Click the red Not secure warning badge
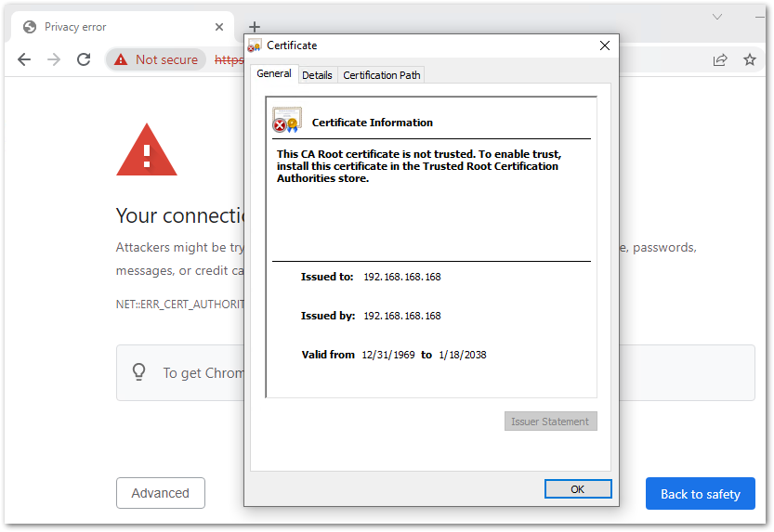The height and width of the screenshot is (532, 774). (156, 59)
